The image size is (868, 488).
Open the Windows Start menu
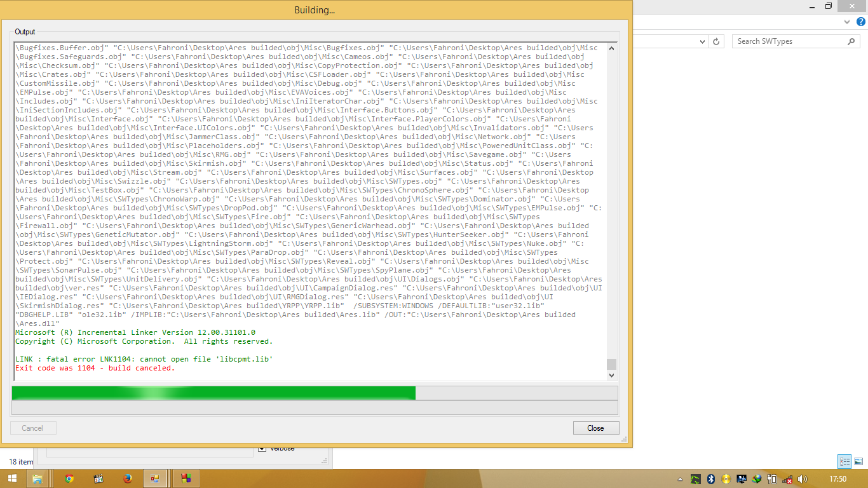point(12,478)
